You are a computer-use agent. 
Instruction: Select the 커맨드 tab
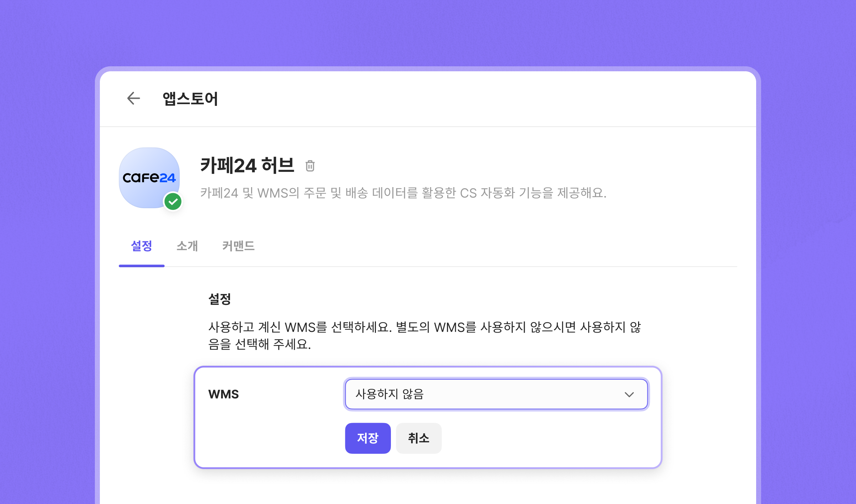coord(238,246)
